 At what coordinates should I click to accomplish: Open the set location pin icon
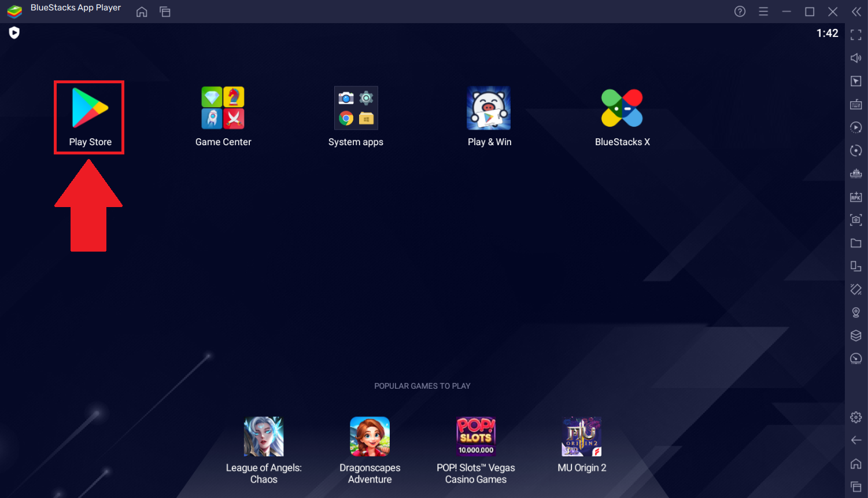pos(856,312)
